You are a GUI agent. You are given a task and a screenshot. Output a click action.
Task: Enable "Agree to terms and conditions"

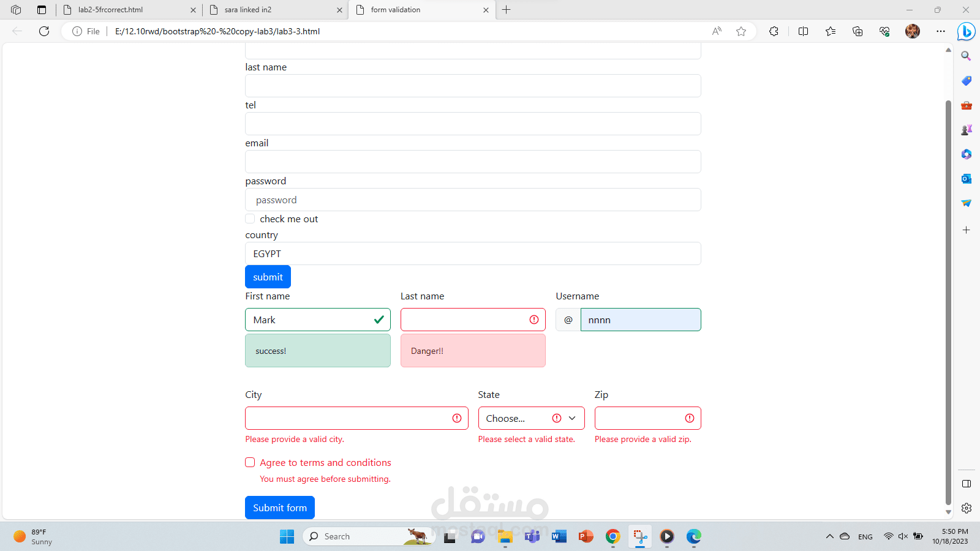point(250,462)
